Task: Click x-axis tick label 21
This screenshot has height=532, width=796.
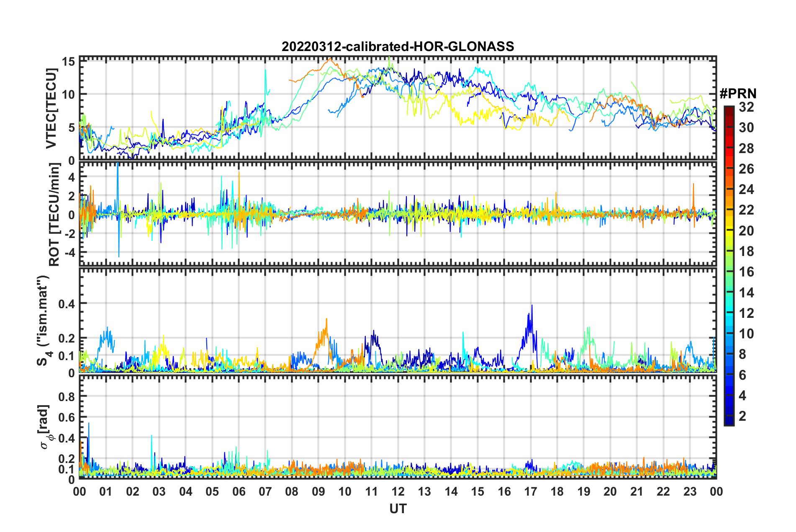Action: click(x=637, y=491)
